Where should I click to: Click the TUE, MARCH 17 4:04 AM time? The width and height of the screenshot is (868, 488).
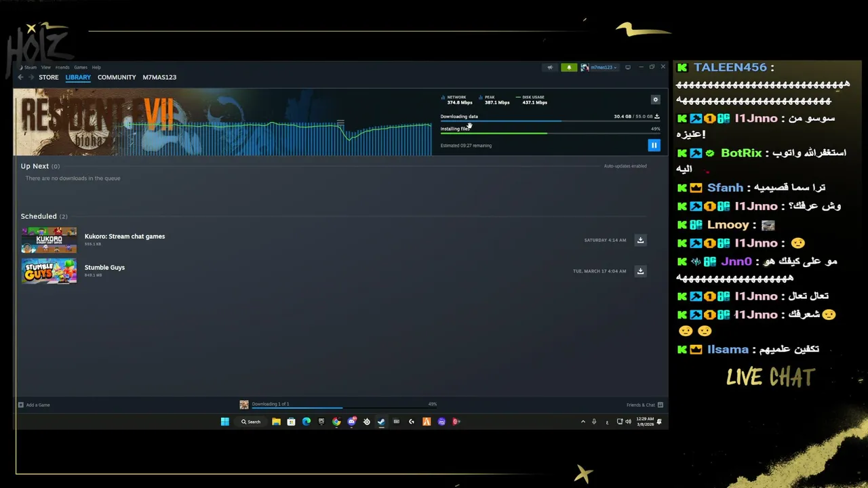pos(599,271)
